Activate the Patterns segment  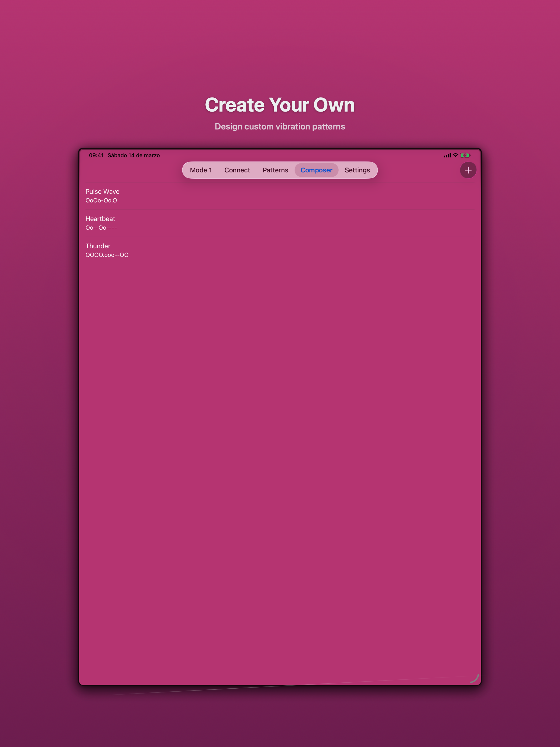click(x=275, y=170)
